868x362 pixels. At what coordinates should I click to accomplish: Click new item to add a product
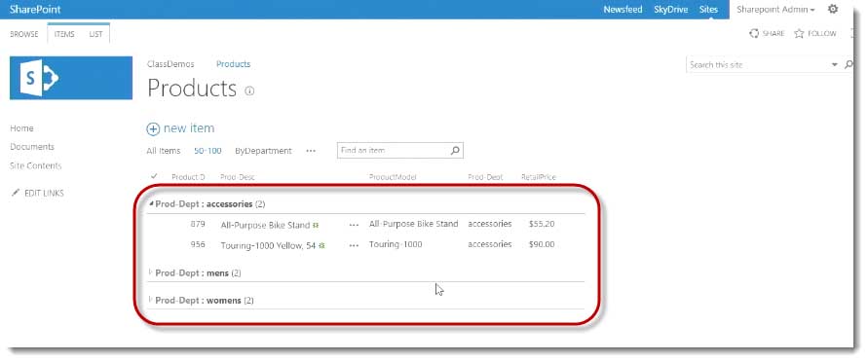180,128
